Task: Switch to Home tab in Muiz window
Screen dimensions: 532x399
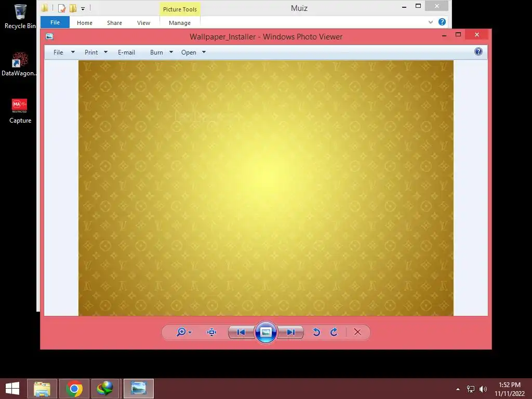Action: click(85, 23)
